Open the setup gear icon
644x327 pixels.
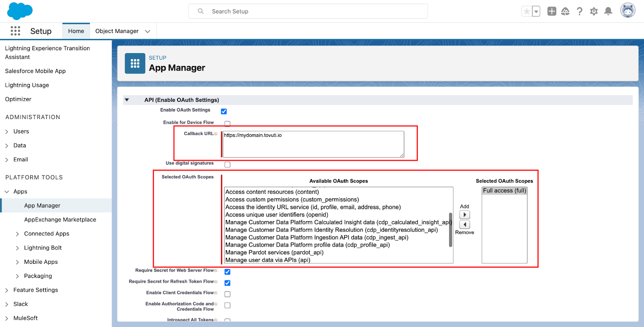(594, 11)
